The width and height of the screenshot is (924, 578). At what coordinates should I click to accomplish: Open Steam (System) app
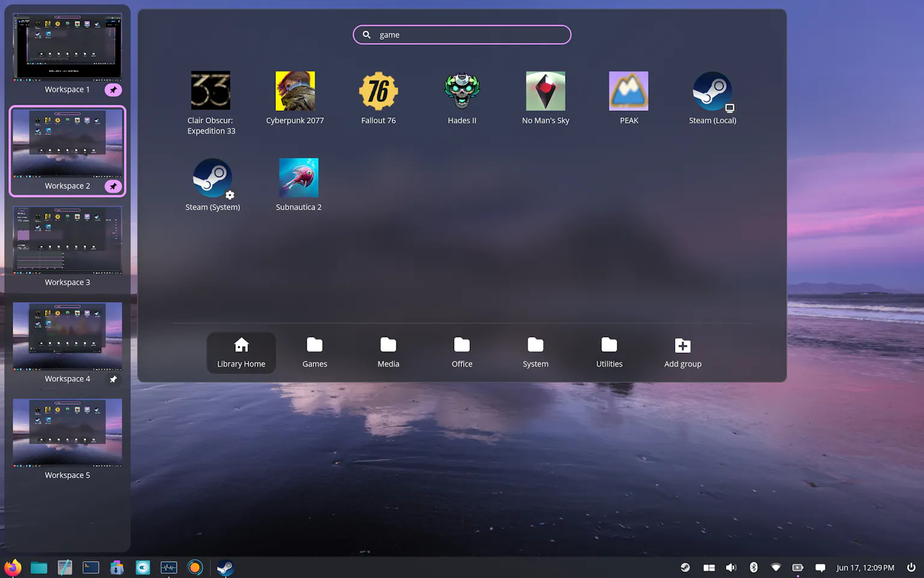pyautogui.click(x=212, y=185)
